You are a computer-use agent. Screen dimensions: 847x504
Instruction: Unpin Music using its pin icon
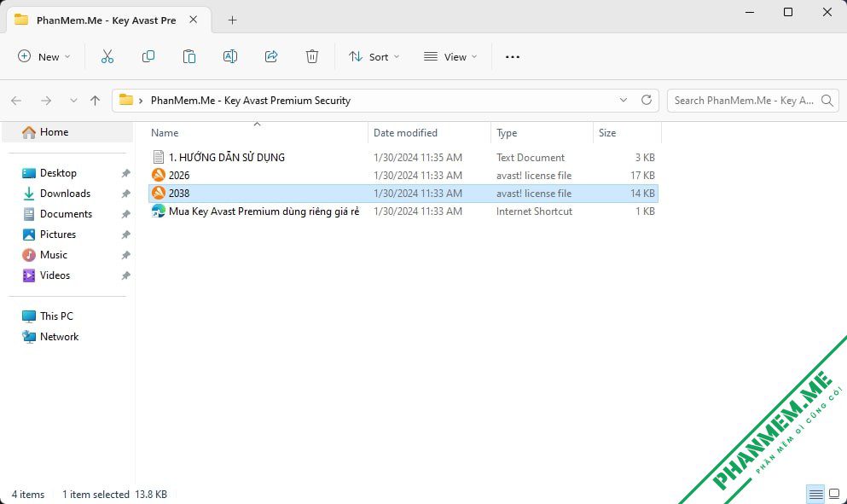[125, 255]
